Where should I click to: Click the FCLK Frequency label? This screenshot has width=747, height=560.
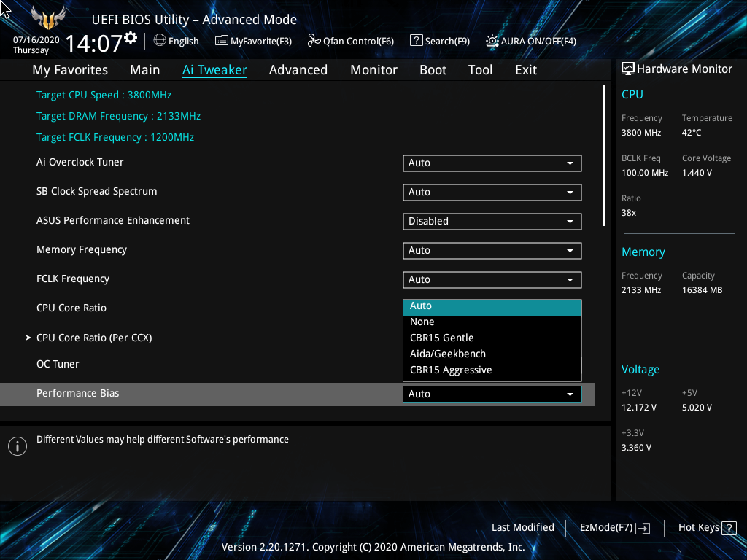pyautogui.click(x=73, y=279)
